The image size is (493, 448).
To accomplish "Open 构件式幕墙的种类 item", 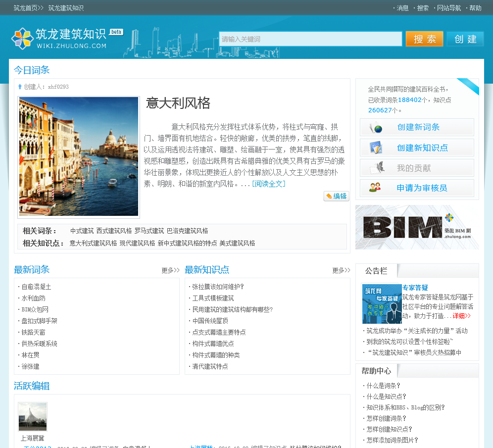I will (x=216, y=355).
